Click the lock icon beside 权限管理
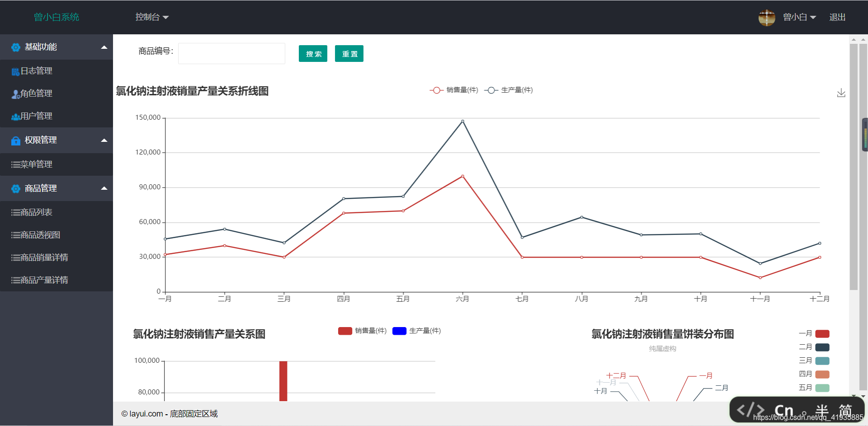Screen dimensions: 868x426 point(16,140)
